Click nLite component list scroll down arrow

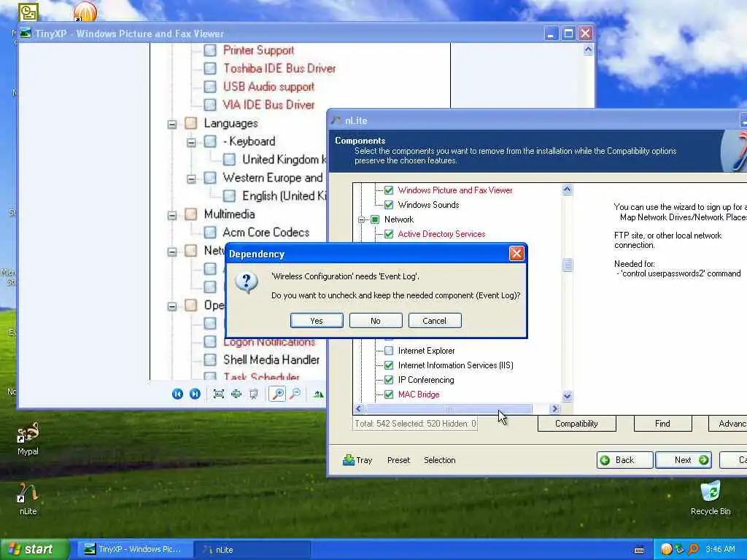(567, 396)
